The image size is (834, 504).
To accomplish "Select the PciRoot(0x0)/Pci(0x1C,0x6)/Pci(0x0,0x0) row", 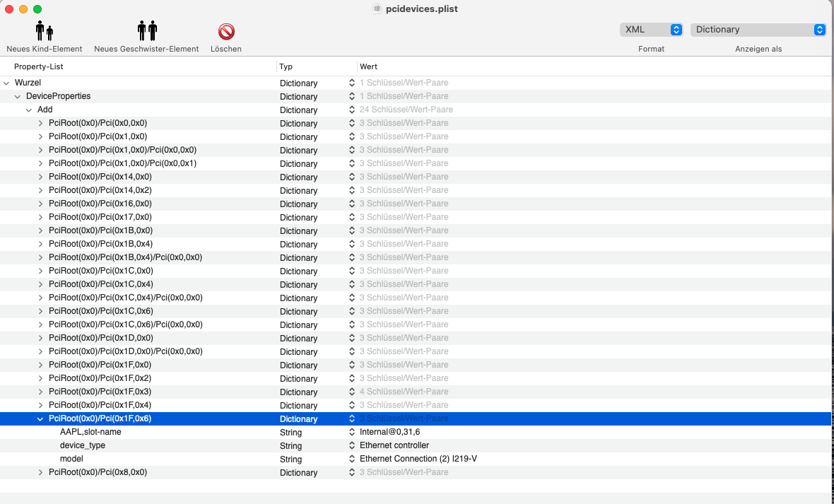I will pos(416,324).
